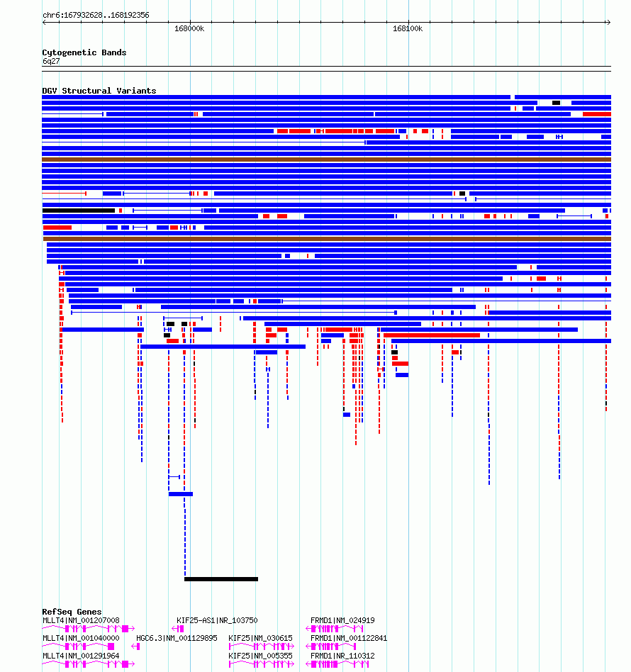Select the RefSeq Genes track title

tap(72, 612)
